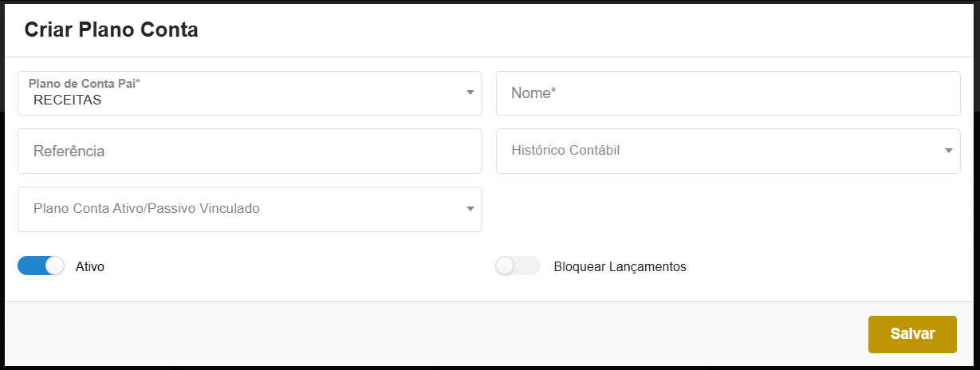Click the Plano de Conta Pai label
The height and width of the screenshot is (370, 980).
tap(85, 83)
